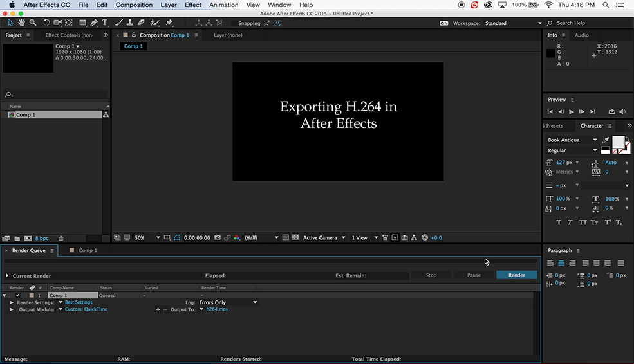The height and width of the screenshot is (364, 634).
Task: Toggle the region of interest button
Action: tap(286, 237)
